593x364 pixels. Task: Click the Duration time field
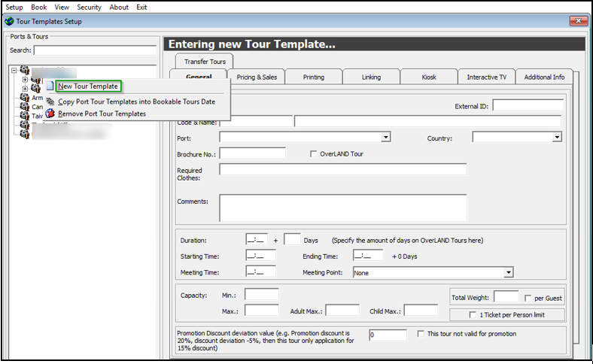pos(257,239)
